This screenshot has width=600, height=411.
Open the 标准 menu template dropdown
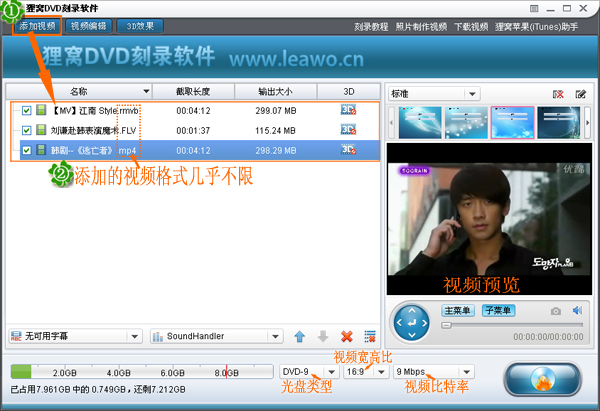click(x=434, y=94)
